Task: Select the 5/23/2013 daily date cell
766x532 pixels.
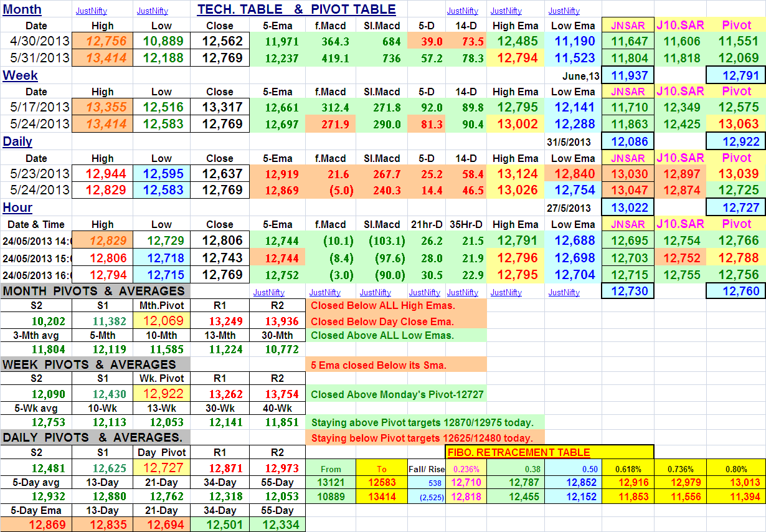Action: (x=36, y=173)
